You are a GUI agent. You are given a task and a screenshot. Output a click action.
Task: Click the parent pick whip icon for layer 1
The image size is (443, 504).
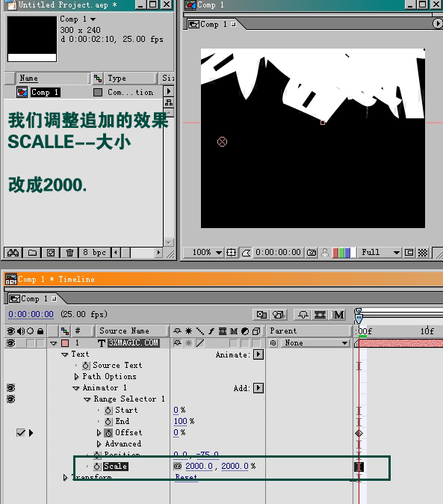point(273,343)
